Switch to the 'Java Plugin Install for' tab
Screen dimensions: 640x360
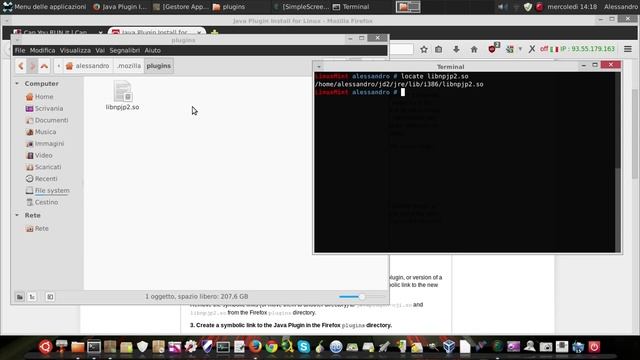[158, 32]
